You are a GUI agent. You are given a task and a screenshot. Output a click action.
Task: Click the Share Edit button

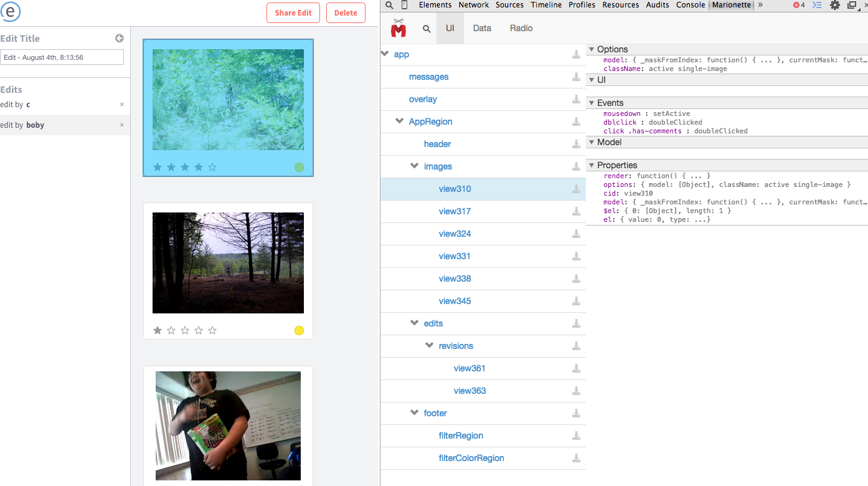[x=293, y=12]
